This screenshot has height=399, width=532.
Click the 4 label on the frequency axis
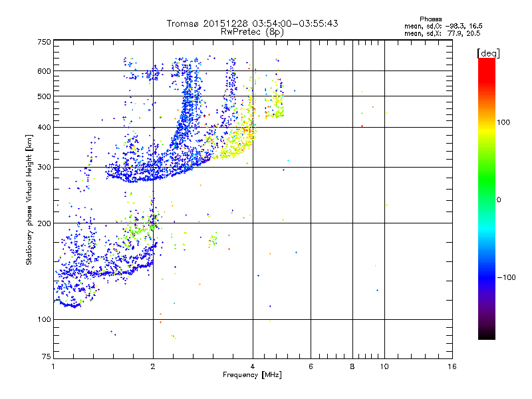pyautogui.click(x=253, y=367)
